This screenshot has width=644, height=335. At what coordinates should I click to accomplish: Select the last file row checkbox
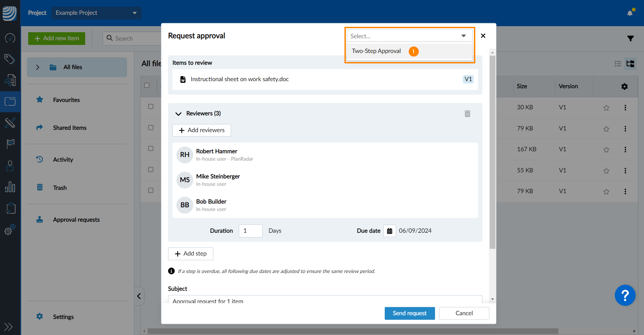151,190
